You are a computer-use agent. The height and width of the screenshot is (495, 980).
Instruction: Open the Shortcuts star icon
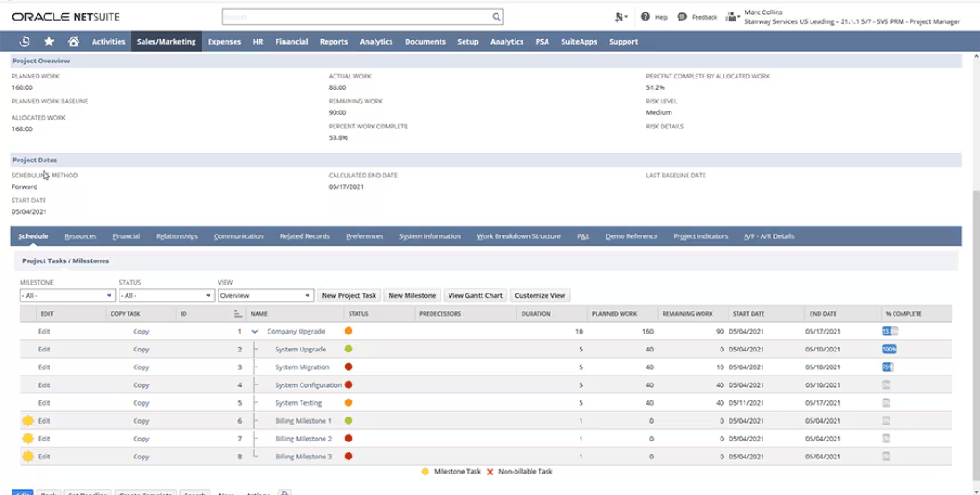pos(49,41)
